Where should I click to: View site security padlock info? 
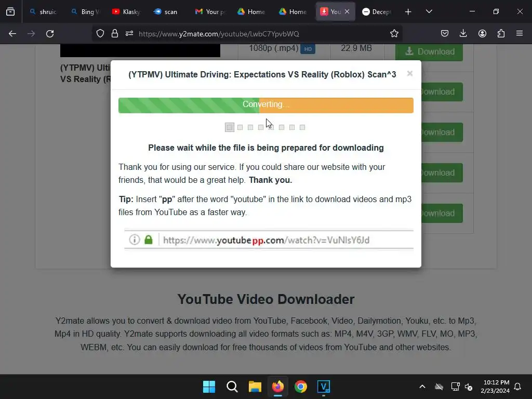click(x=115, y=34)
